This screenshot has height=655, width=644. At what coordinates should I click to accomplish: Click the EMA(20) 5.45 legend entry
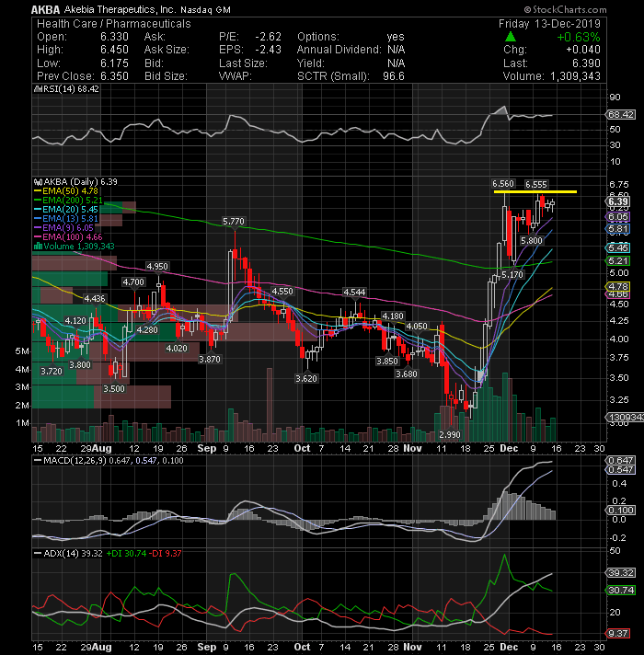pos(66,209)
